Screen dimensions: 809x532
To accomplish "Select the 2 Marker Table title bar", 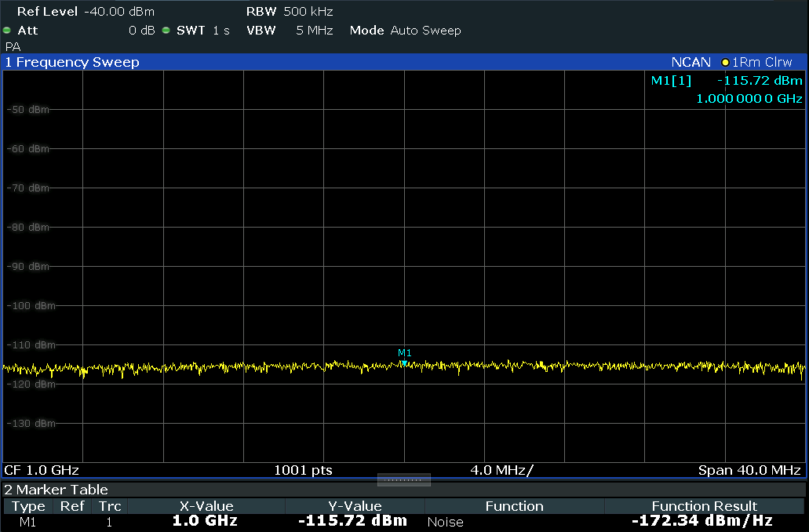I will pos(56,490).
